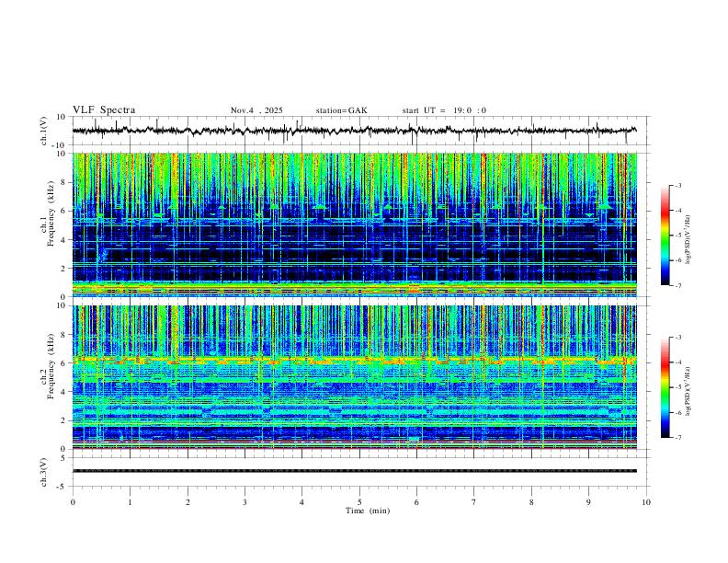The width and height of the screenshot is (728, 563).
Task: Click the 'start UT = 19:0 :0' label
Action: pos(444,110)
